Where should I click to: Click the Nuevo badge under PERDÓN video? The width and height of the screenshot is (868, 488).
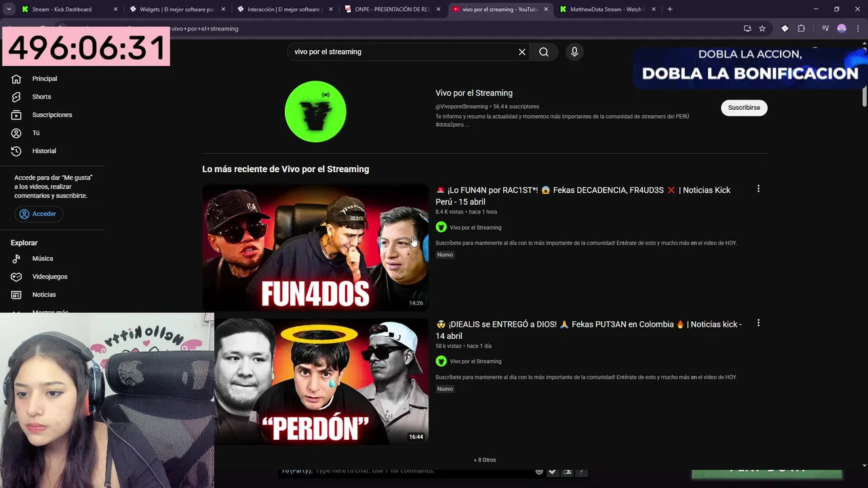pos(445,389)
